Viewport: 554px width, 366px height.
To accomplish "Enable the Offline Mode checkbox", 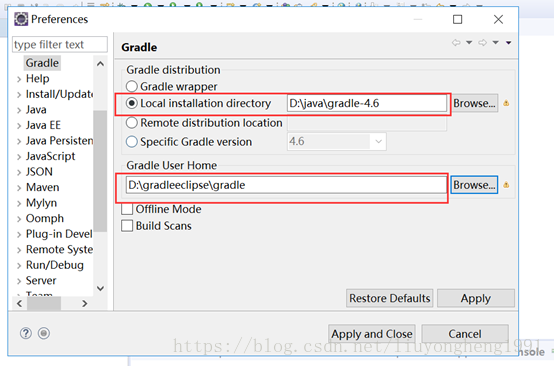I will click(127, 209).
